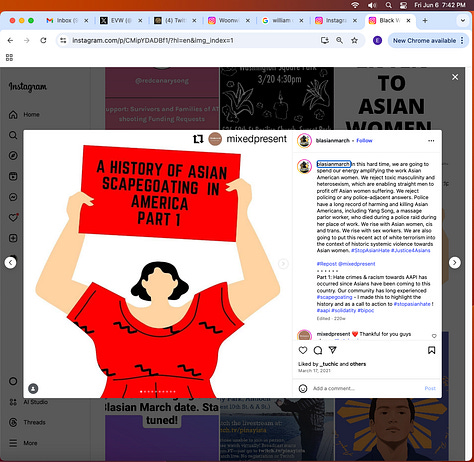Viewport: 474px width, 462px height.
Task: Open emoji picker in comment box
Action: coord(303,388)
